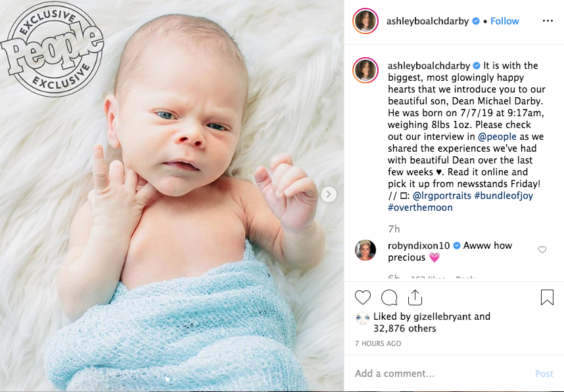Open comments via speech bubble icon
Image resolution: width=564 pixels, height=392 pixels.
tap(389, 297)
